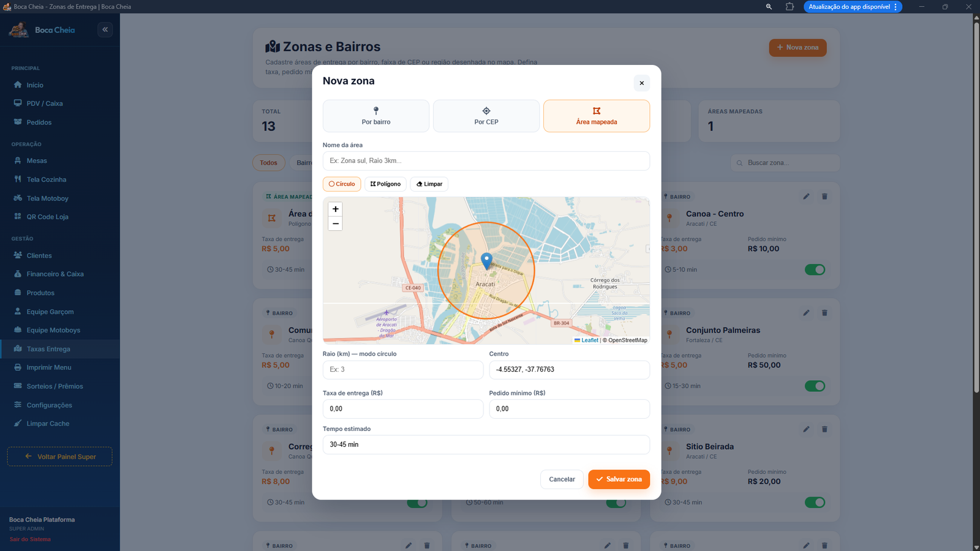The width and height of the screenshot is (980, 551).
Task: Click the blue map marker pin
Action: pos(486,261)
